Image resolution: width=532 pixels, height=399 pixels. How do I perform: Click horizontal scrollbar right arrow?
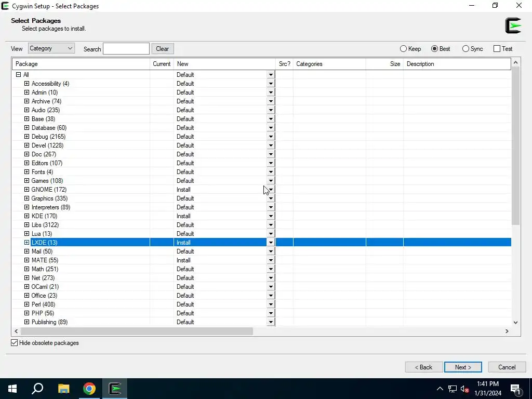point(507,331)
